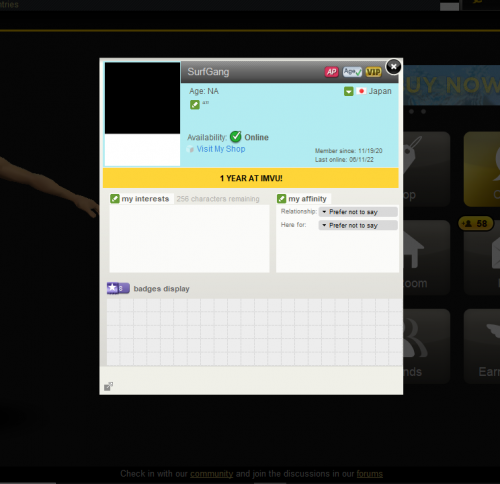Open the Here for dropdown

pyautogui.click(x=358, y=225)
